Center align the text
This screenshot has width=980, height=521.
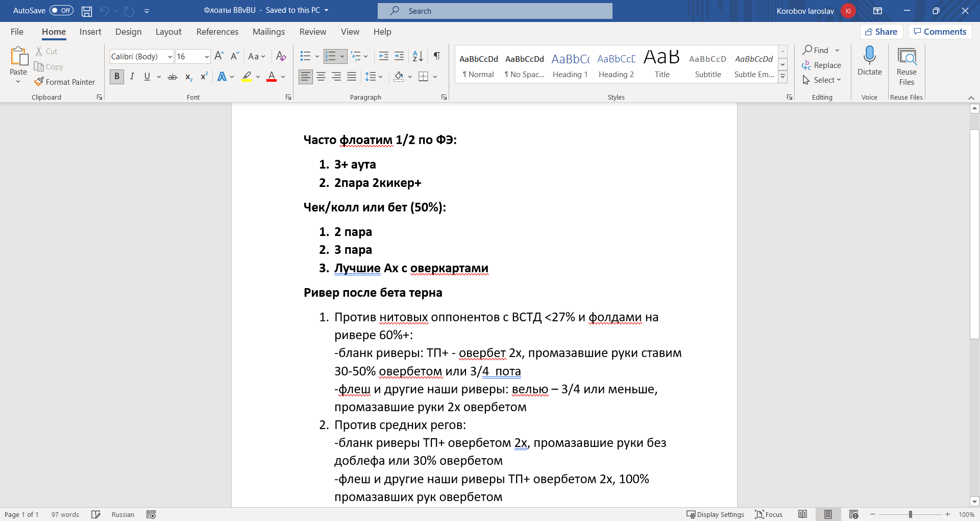[x=321, y=77]
